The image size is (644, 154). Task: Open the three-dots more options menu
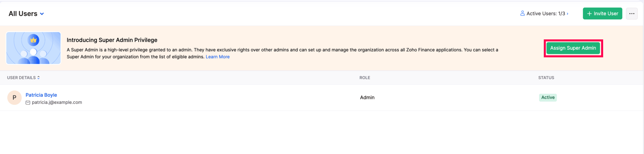[x=632, y=14]
